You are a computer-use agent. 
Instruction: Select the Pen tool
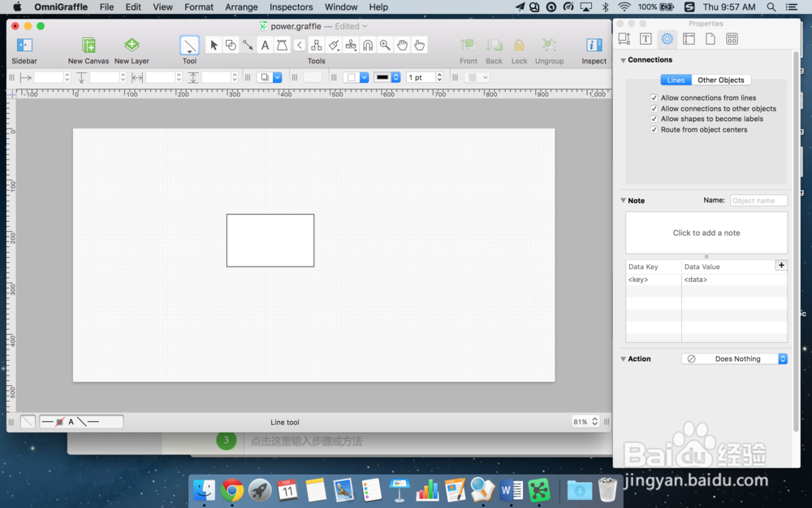(x=282, y=46)
